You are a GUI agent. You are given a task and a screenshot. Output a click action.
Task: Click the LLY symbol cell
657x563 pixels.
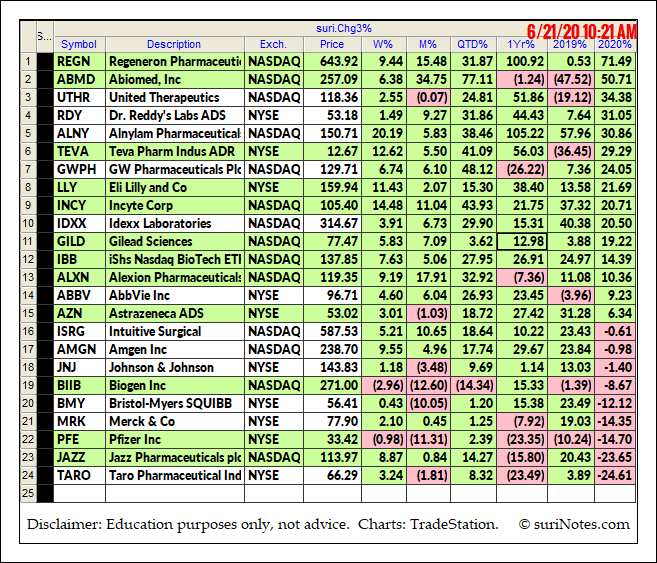pos(79,188)
